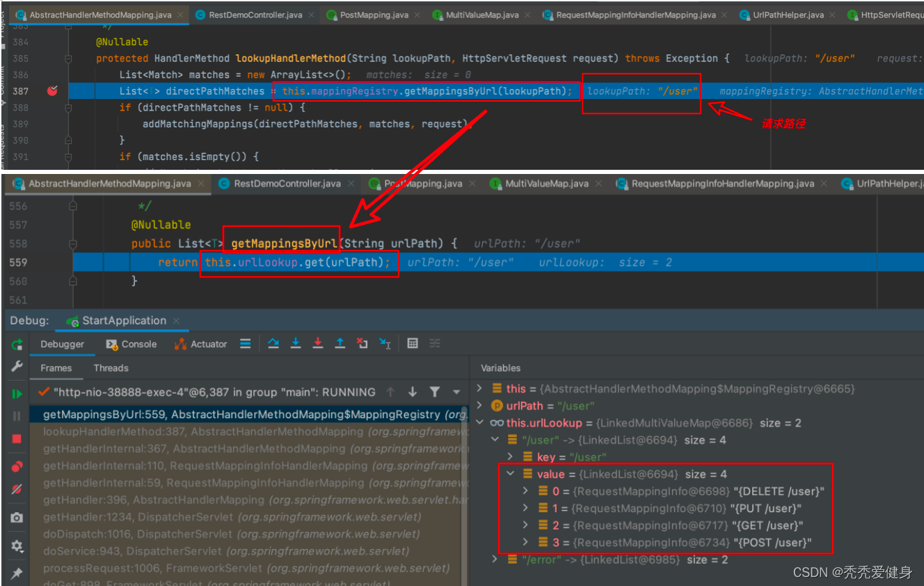Click the thread dump camera icon
Image resolution: width=924 pixels, height=586 pixels.
click(x=17, y=518)
